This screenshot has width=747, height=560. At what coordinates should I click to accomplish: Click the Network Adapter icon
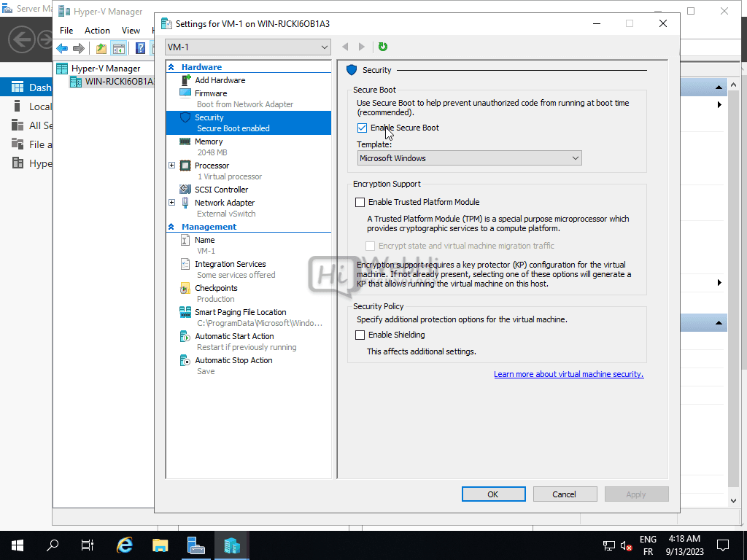point(185,203)
